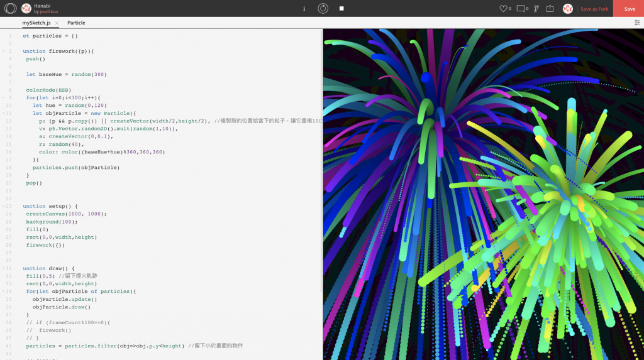
Task: Click the sketch title Hanabi
Action: 42,6
